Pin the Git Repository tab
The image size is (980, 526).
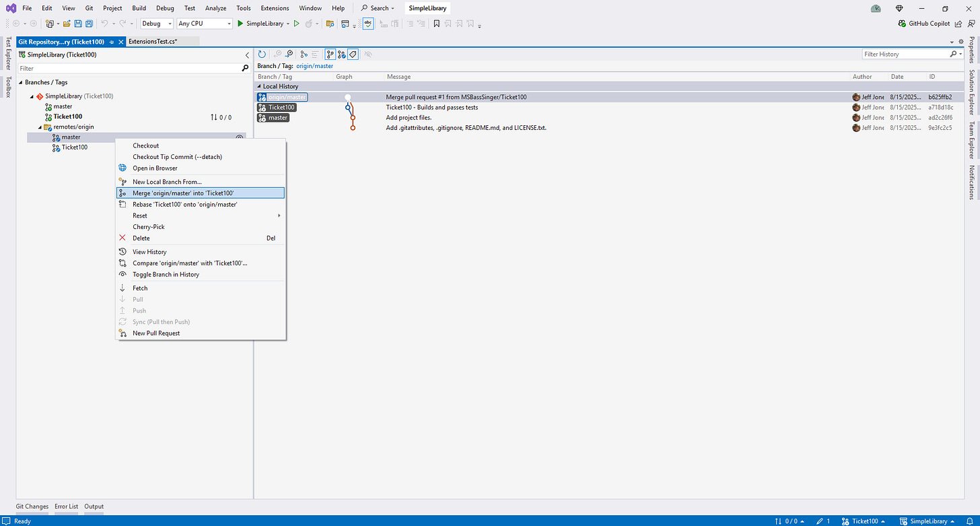pos(112,42)
